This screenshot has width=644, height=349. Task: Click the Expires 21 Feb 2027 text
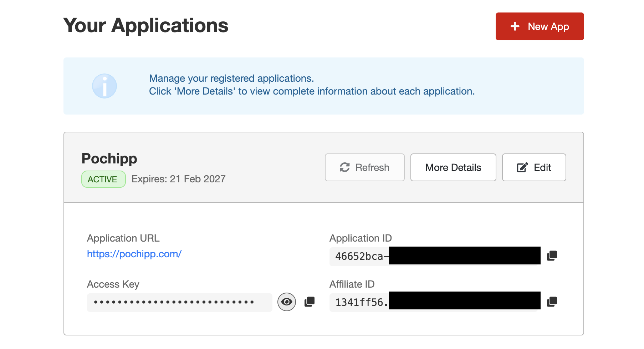(x=178, y=179)
